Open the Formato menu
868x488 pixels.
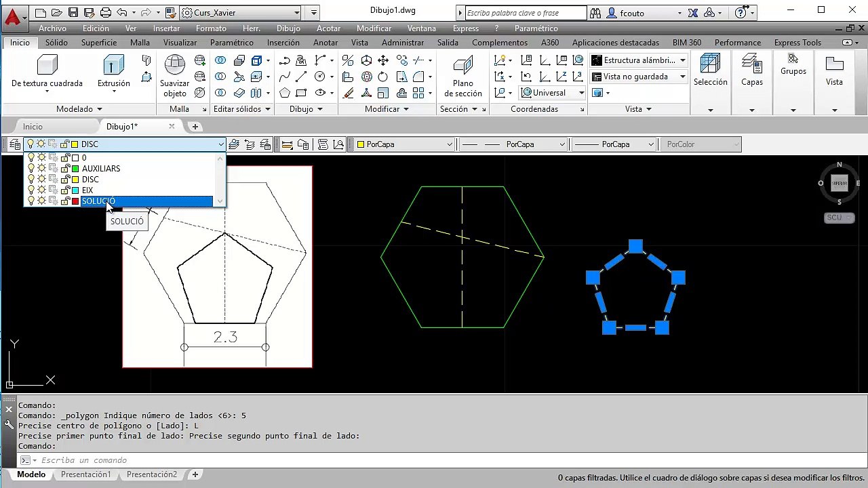(211, 28)
